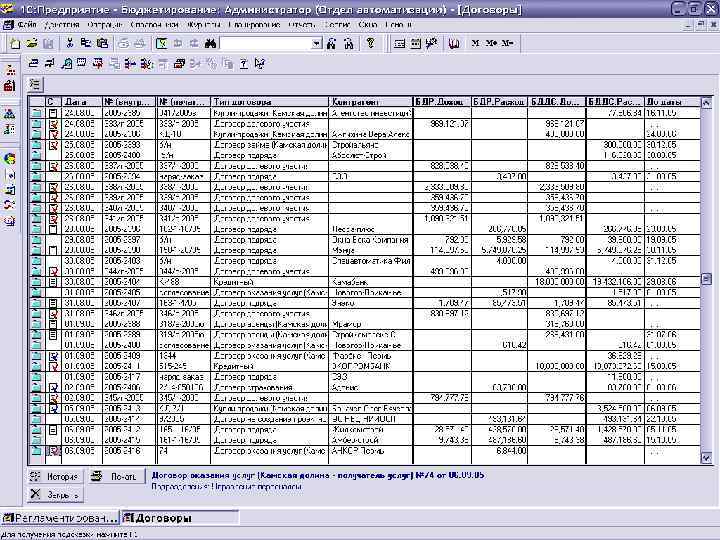Click the БДР.Расход column header

pos(499,101)
